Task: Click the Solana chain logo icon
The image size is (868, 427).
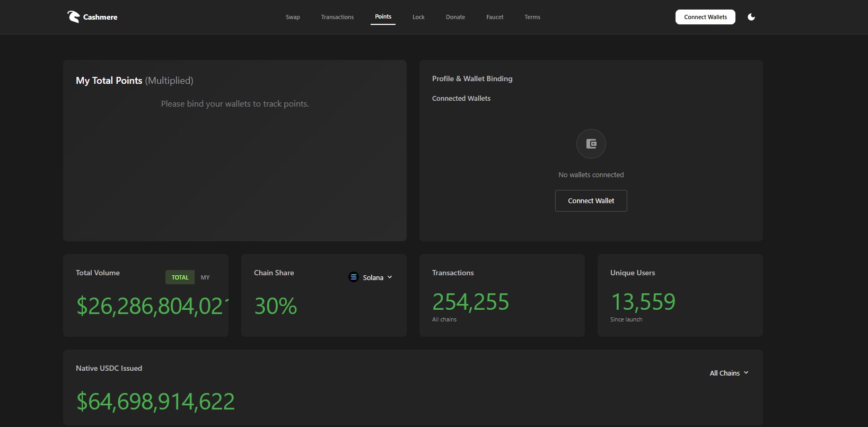Action: click(354, 277)
